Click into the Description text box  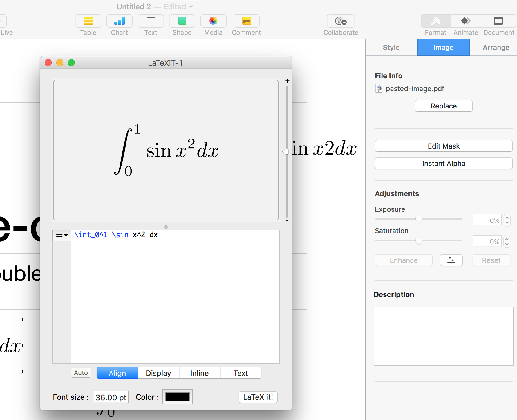444,336
